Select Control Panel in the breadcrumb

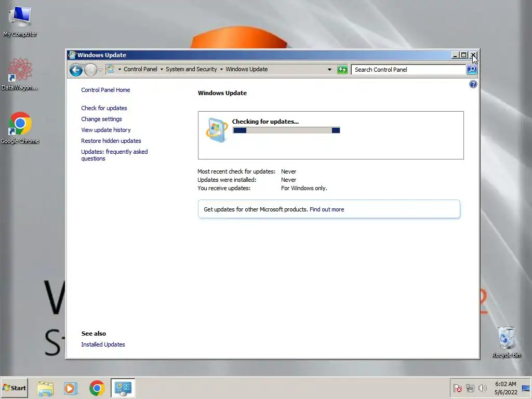(x=140, y=69)
